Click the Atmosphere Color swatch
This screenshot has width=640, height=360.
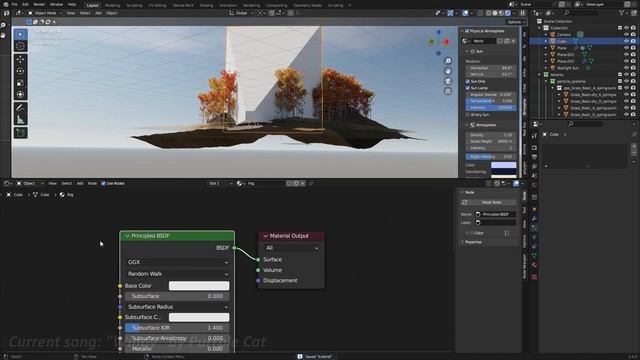tap(503, 165)
